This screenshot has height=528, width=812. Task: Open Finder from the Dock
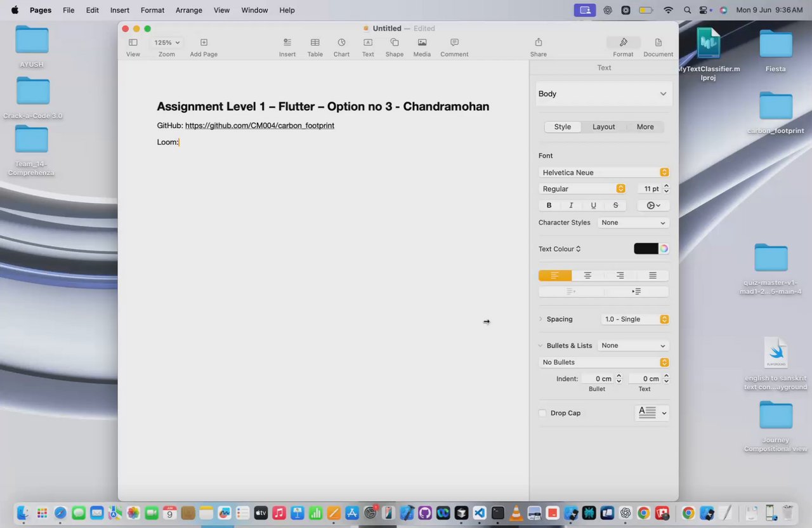coord(23,513)
